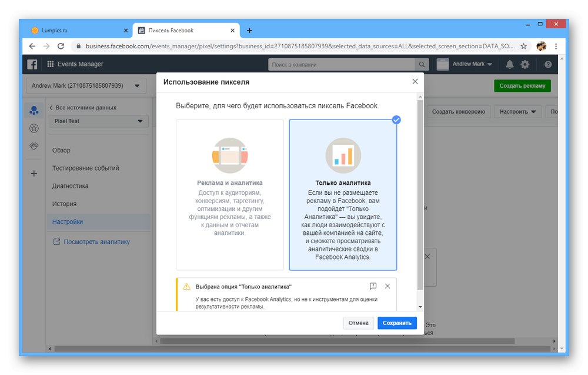Close the pixel usage dialog
Viewport: 588px width, 375px height.
[x=415, y=81]
